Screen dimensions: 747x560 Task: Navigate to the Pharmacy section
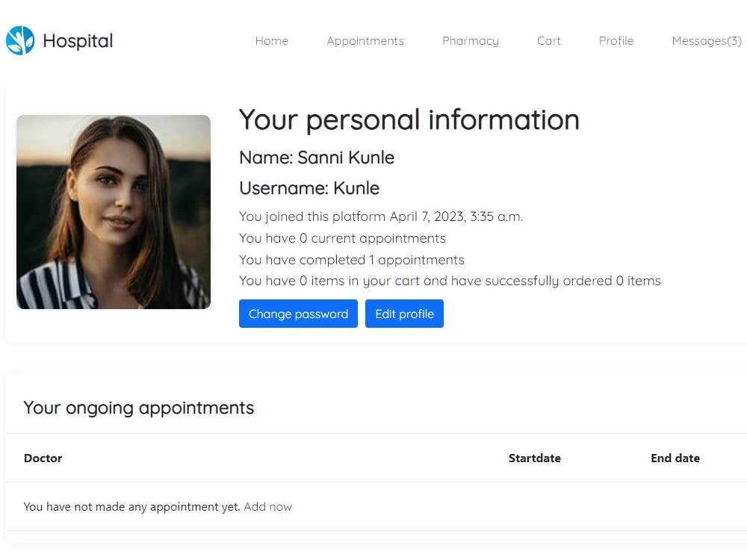tap(470, 41)
